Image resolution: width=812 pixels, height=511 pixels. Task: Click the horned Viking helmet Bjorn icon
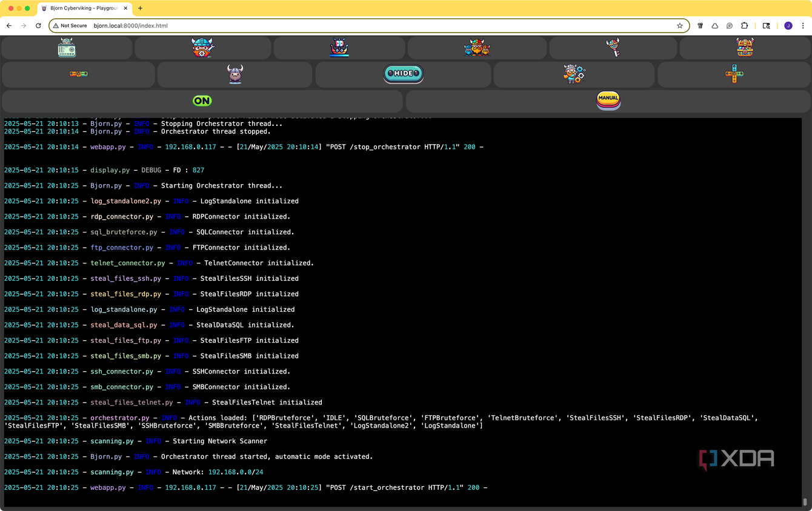coord(235,74)
